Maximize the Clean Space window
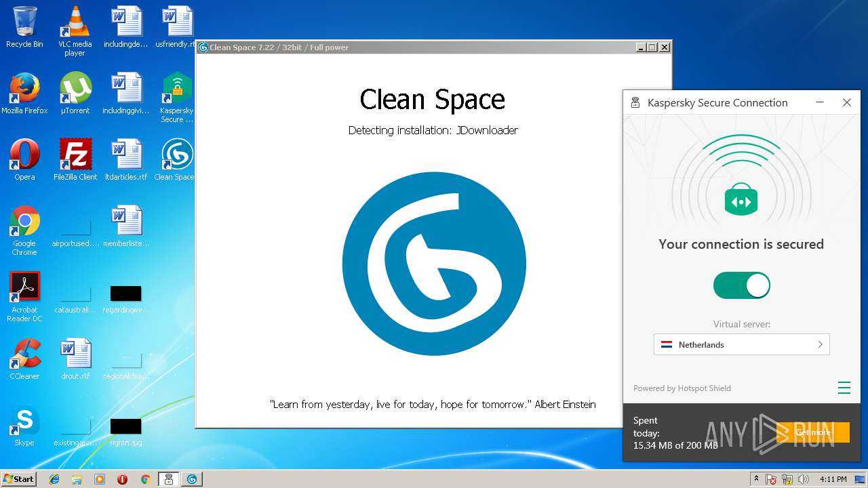Image resolution: width=868 pixels, height=488 pixels. coord(652,47)
